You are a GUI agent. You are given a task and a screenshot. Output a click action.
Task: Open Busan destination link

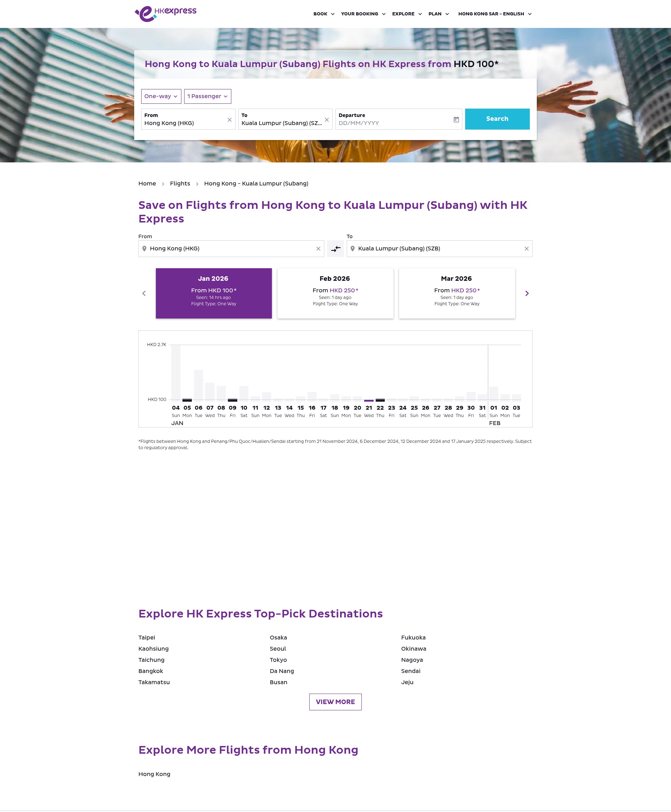click(x=279, y=682)
